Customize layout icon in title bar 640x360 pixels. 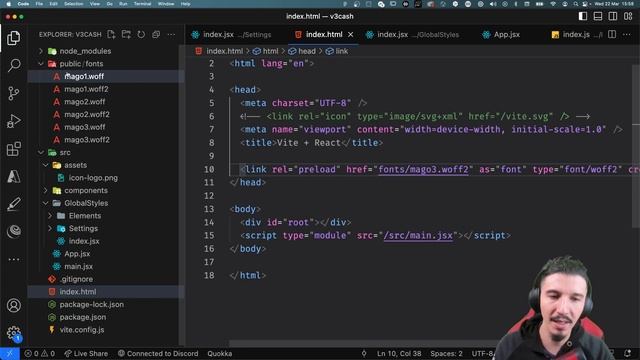(x=628, y=16)
